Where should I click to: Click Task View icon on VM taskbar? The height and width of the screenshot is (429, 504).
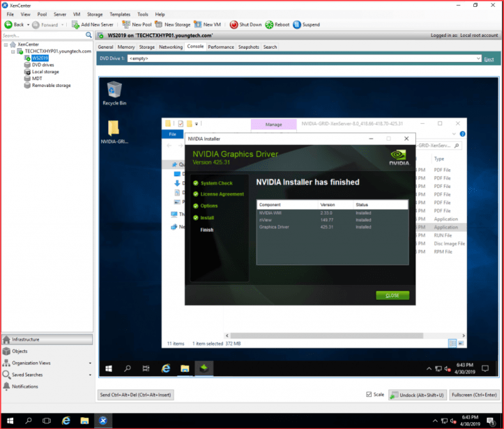pyautogui.click(x=146, y=368)
